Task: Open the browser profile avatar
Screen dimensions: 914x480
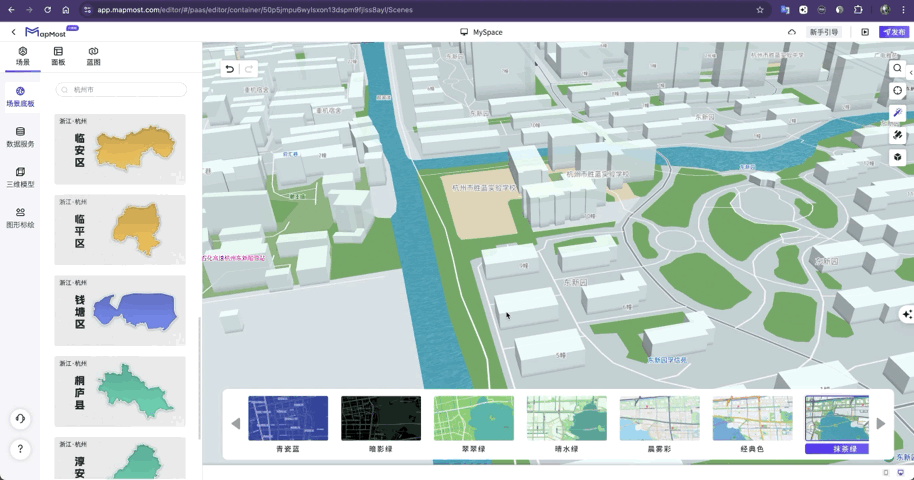Action: 885,10
